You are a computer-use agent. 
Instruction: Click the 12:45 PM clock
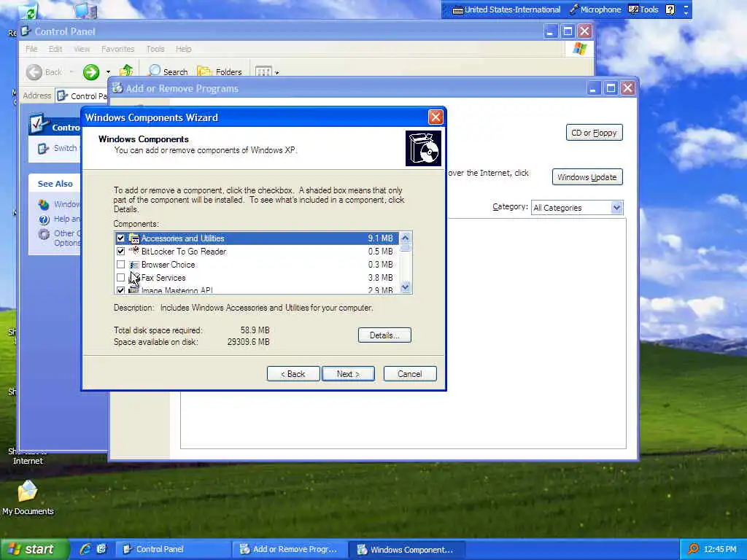tap(720, 550)
